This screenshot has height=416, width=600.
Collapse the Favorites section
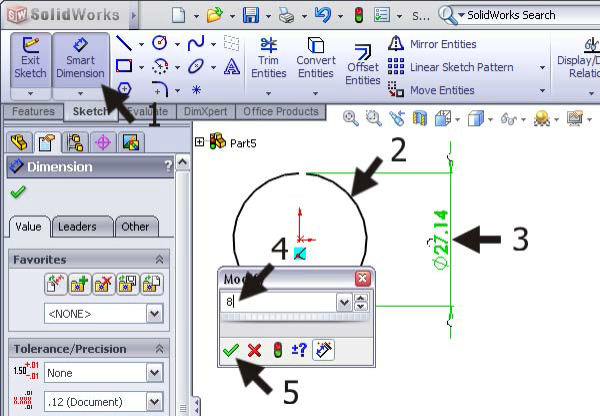pos(158,260)
